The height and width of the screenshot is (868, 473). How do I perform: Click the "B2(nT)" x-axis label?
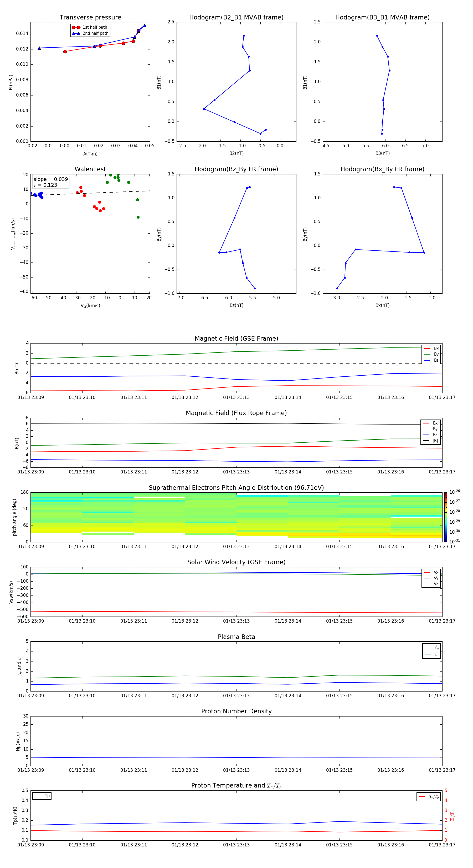click(236, 153)
